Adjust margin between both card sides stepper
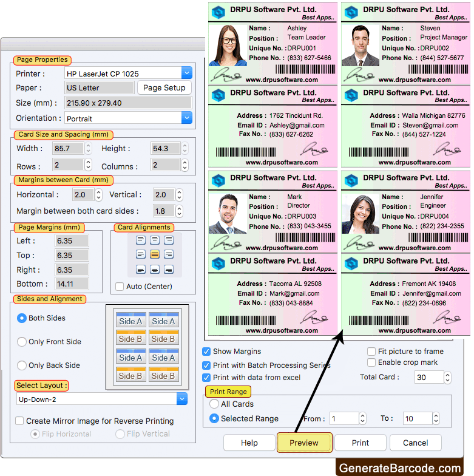 (x=180, y=211)
